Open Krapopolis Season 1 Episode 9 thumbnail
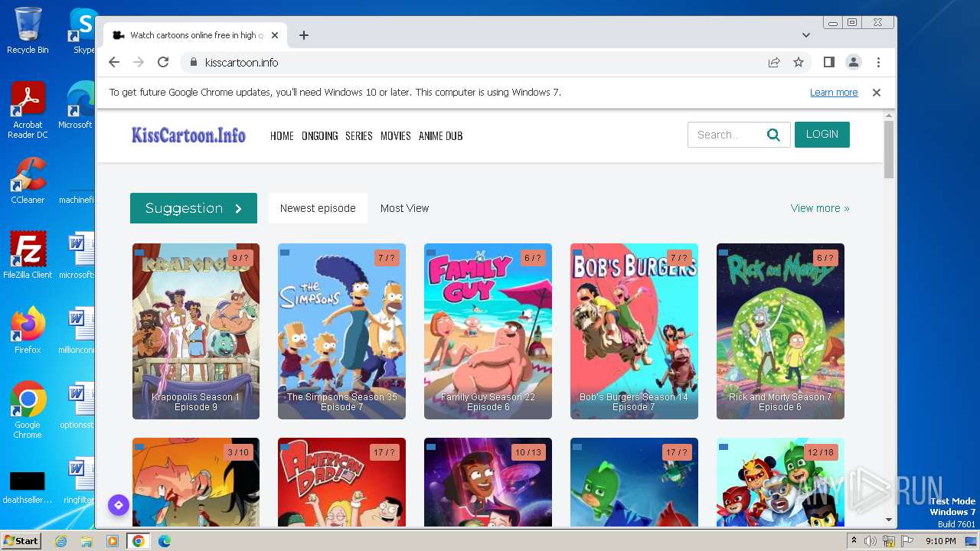This screenshot has width=980, height=551. (x=196, y=331)
